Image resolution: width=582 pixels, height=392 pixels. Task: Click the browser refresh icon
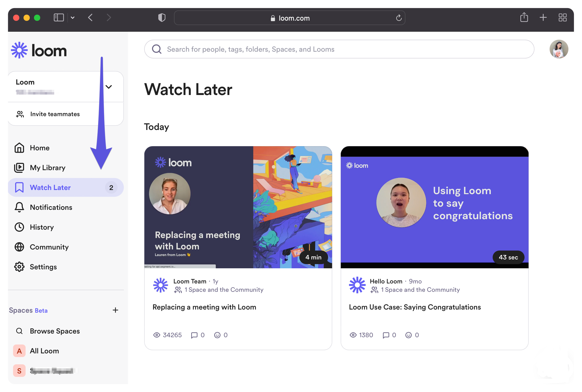click(x=398, y=17)
